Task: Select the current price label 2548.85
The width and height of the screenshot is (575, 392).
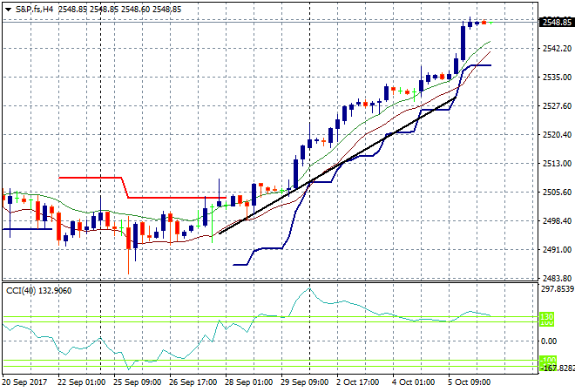Action: [557, 23]
